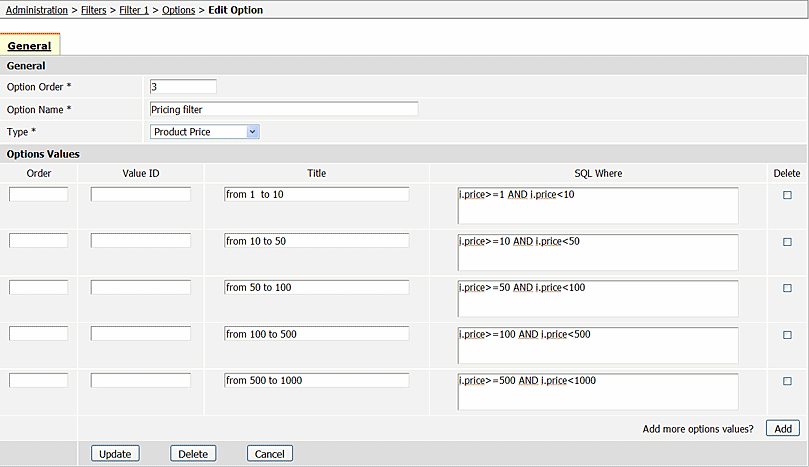Click the first row's Value ID field
The height and width of the screenshot is (467, 809).
[x=141, y=195]
